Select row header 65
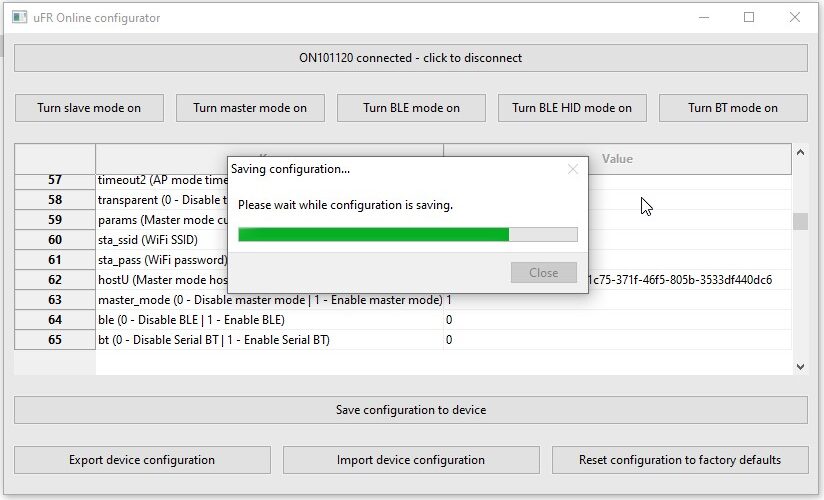The width and height of the screenshot is (824, 500). click(x=55, y=340)
